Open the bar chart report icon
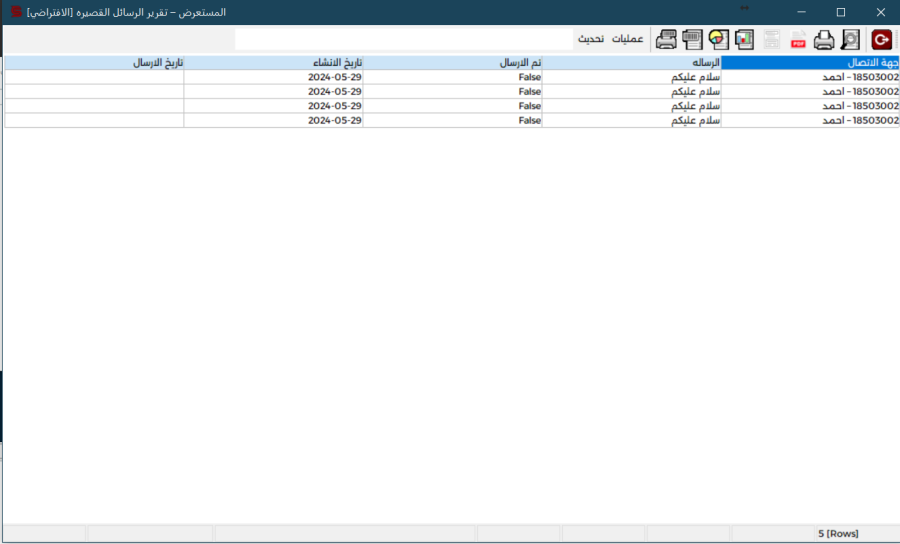The width and height of the screenshot is (900, 544). point(744,40)
